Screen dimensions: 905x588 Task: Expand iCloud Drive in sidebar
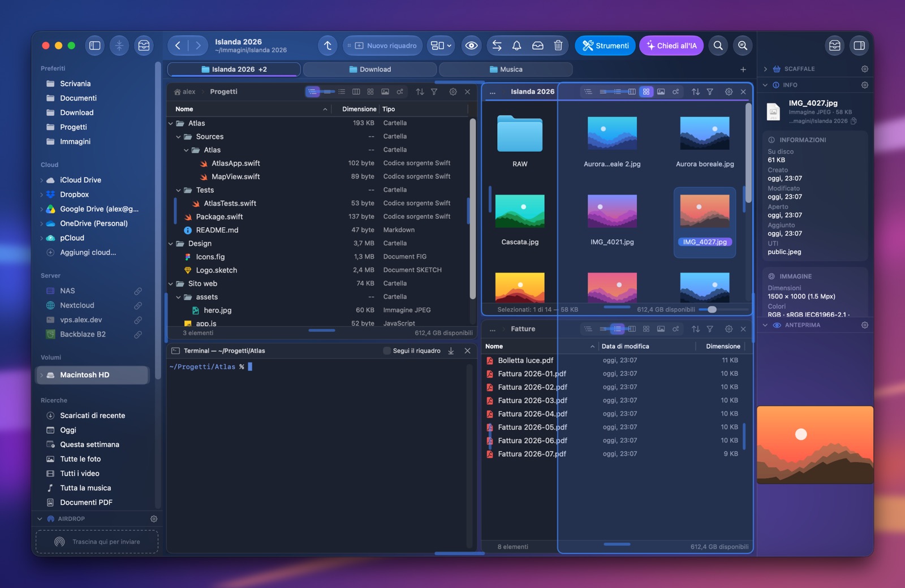(41, 180)
